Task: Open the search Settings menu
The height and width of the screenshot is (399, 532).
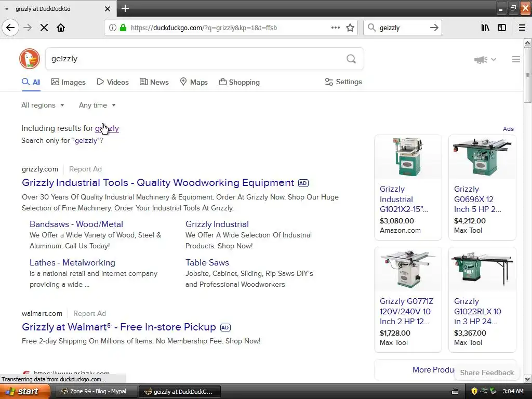Action: tap(343, 82)
